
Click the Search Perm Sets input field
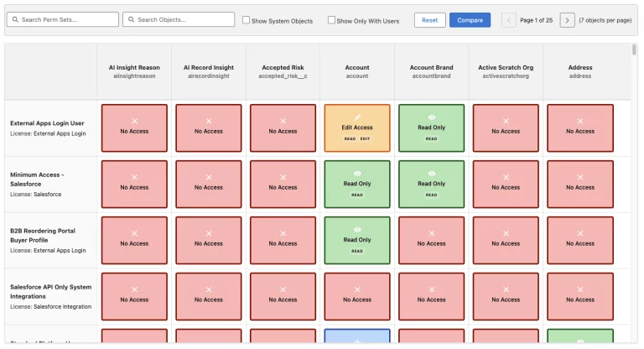[62, 19]
